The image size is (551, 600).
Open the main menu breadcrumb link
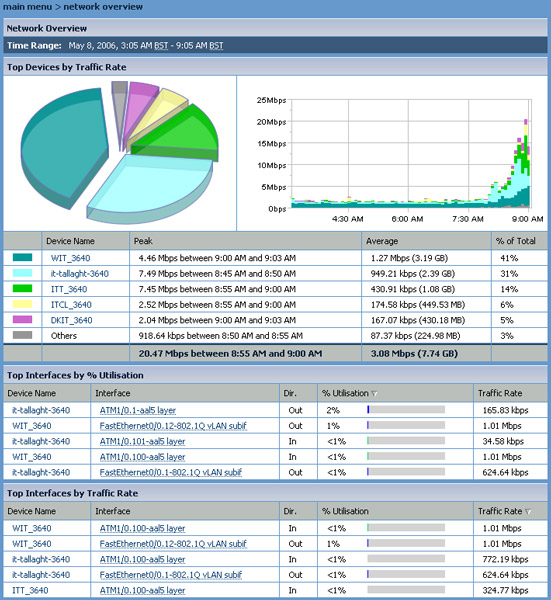pyautogui.click(x=27, y=7)
